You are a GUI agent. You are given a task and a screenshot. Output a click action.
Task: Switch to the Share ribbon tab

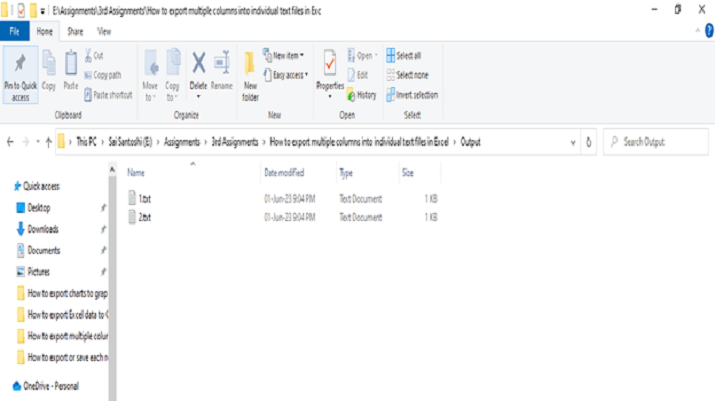tap(75, 31)
